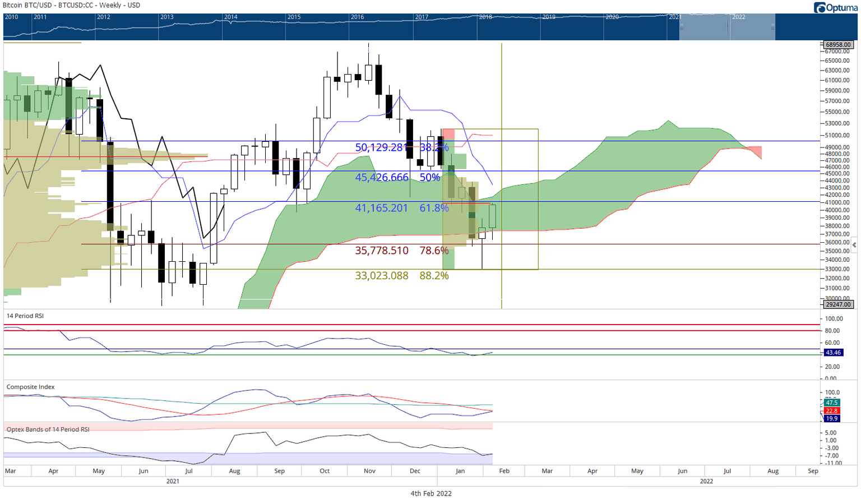Screen dimensions: 861x504
Task: Click the 29247.00 low price tag
Action: coord(838,304)
